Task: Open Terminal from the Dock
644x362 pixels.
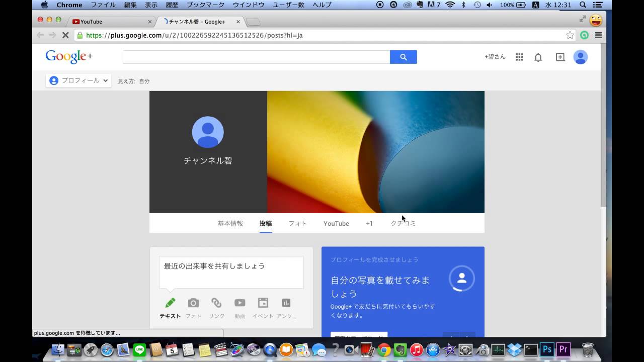Action: [530, 349]
